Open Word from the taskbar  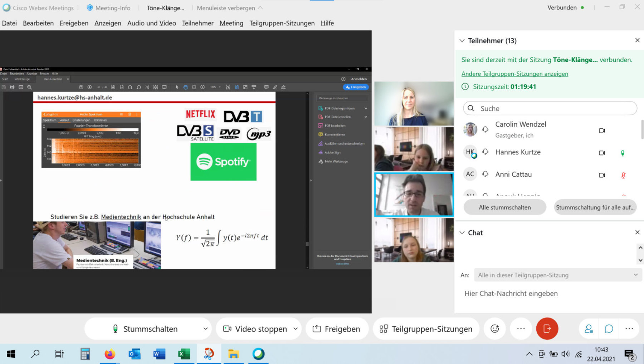(x=159, y=354)
